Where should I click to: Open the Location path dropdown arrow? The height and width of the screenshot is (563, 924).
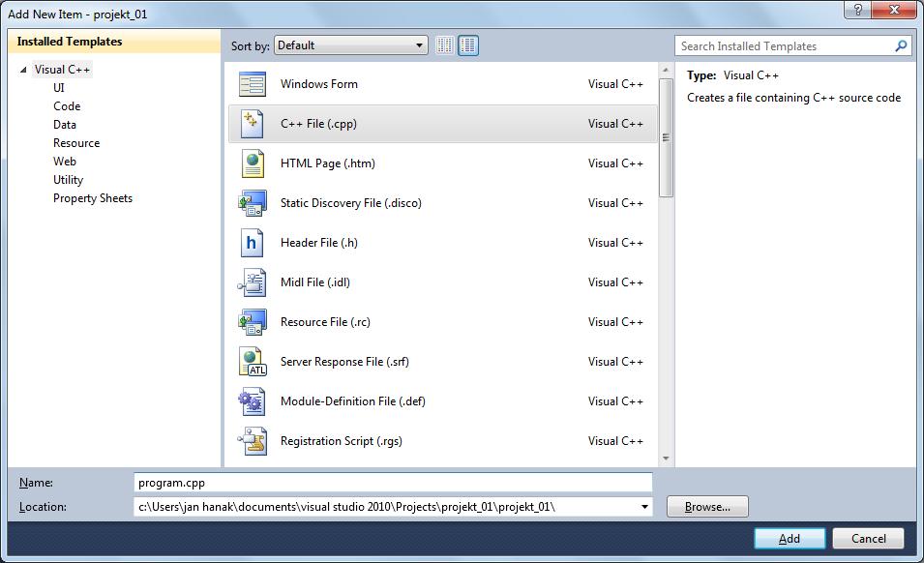(x=644, y=507)
